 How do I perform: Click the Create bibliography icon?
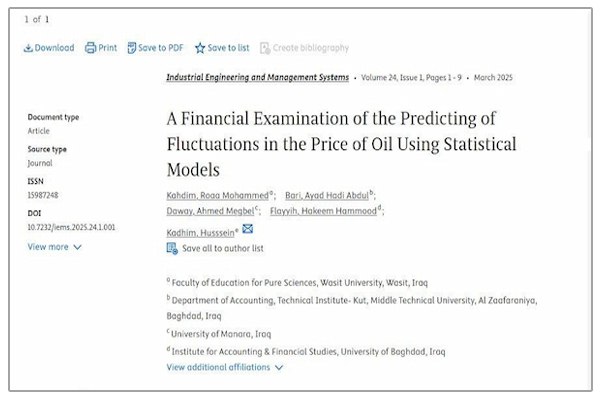click(x=265, y=48)
